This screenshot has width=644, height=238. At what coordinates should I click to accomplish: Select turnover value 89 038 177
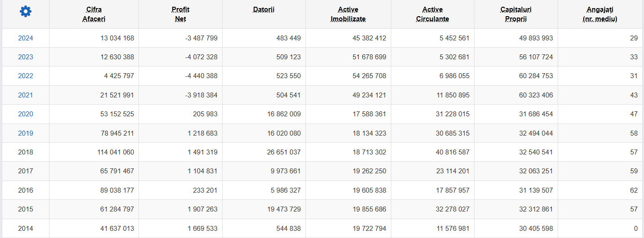tap(117, 190)
